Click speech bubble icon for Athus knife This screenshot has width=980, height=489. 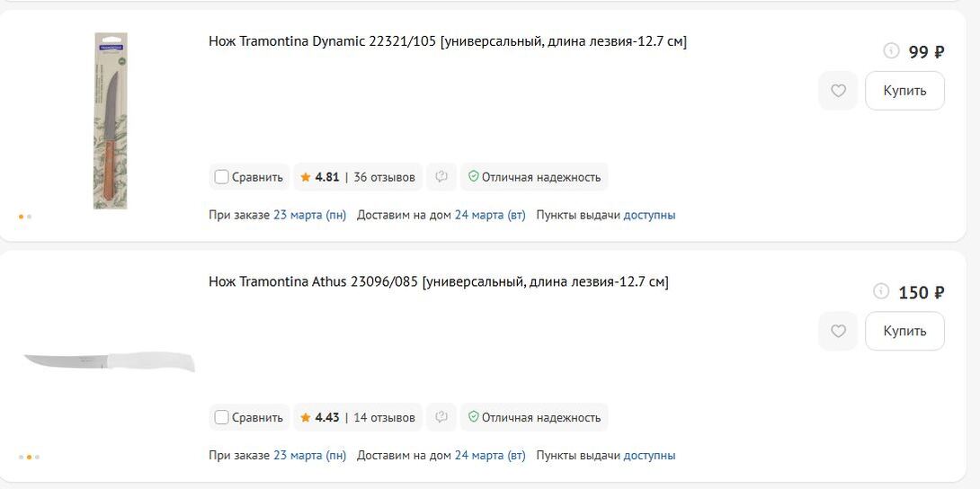point(441,417)
